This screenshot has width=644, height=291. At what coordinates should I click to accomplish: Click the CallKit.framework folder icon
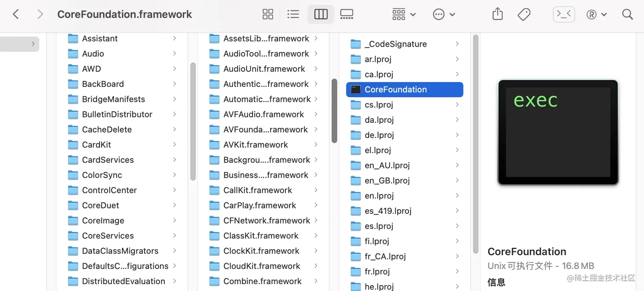(214, 190)
